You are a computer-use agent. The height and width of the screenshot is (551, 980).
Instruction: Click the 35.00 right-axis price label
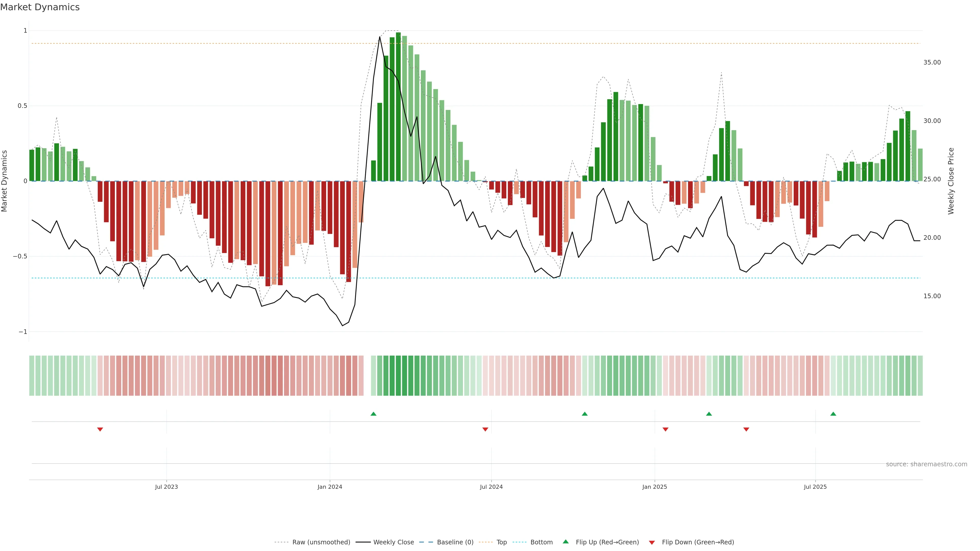click(932, 62)
